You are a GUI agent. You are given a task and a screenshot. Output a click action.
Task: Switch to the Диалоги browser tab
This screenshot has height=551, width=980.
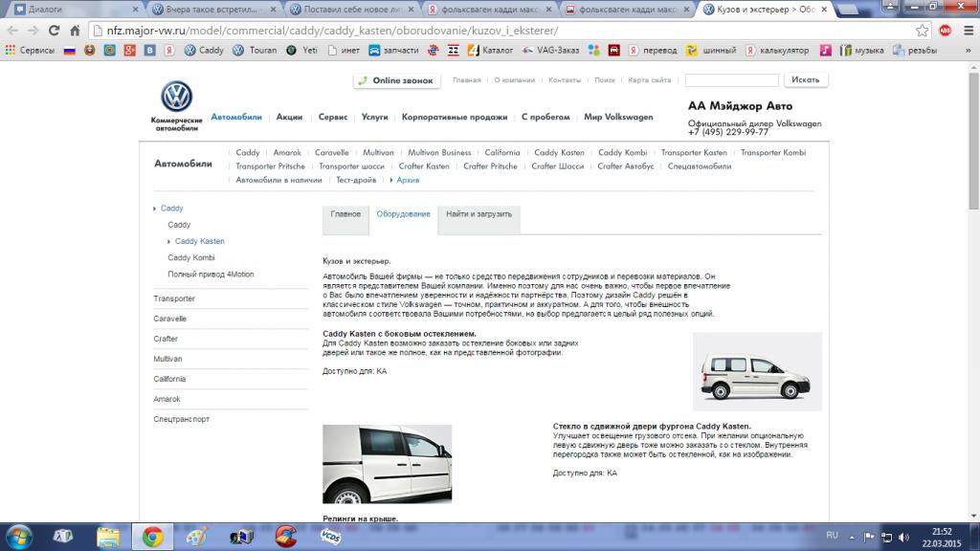pos(75,10)
